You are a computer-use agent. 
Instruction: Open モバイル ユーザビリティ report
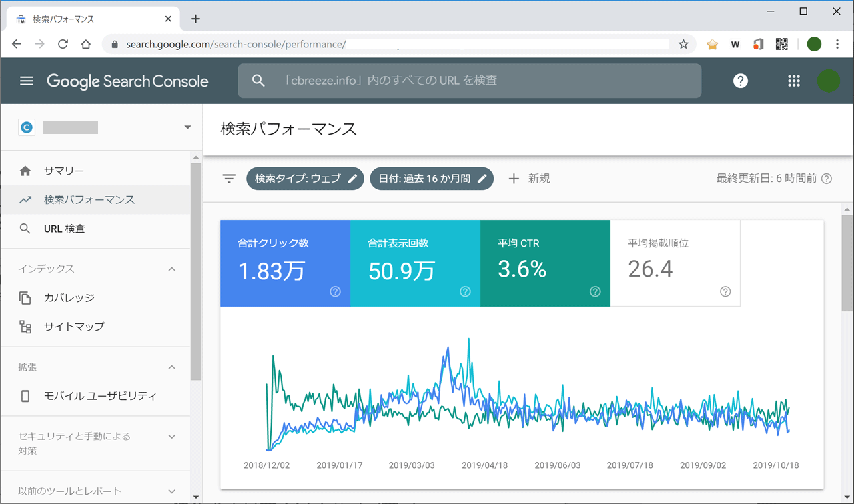coord(96,396)
